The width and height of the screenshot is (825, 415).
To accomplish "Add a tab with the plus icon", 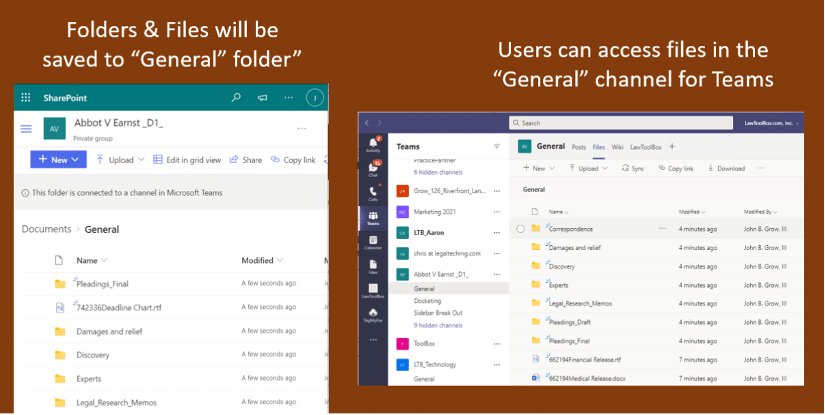I will [672, 147].
